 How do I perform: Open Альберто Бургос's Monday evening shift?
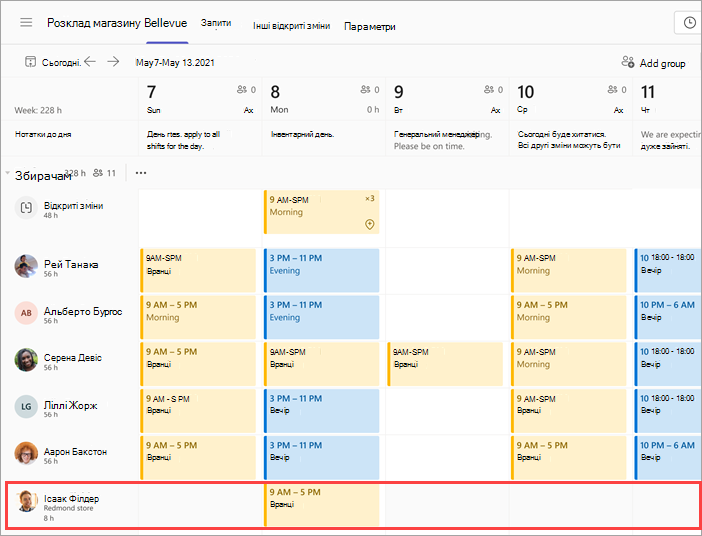click(x=321, y=317)
